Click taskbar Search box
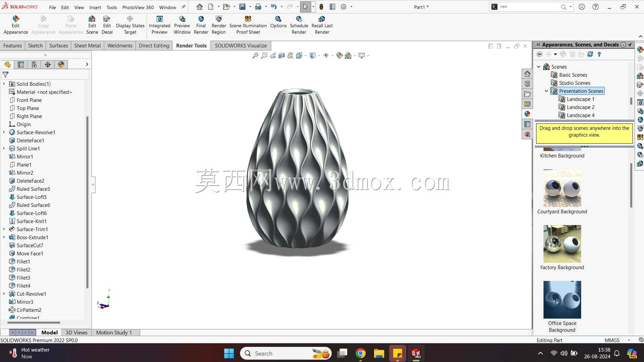644x362 pixels. click(286, 353)
